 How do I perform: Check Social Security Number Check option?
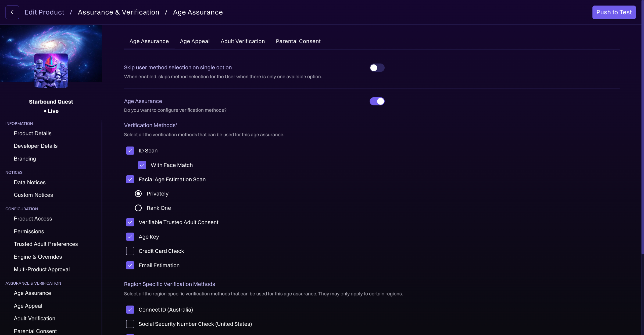[x=130, y=324]
